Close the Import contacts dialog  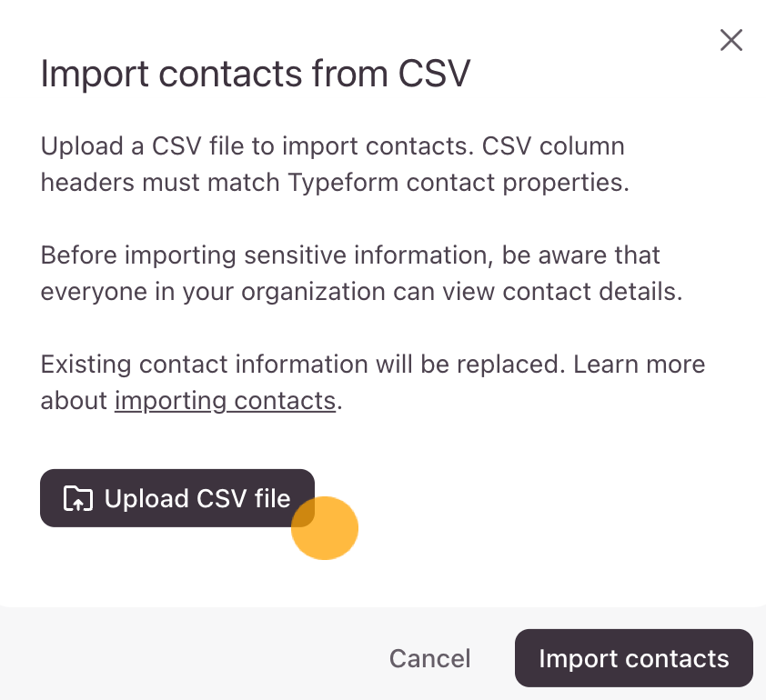coord(731,40)
